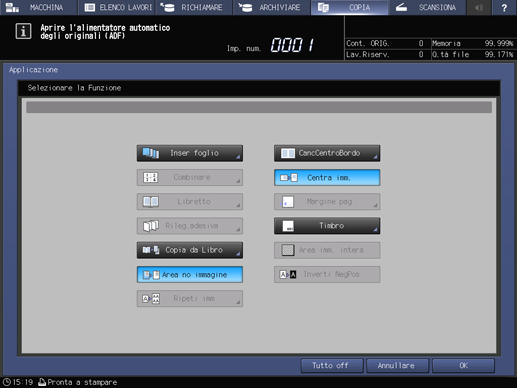The width and height of the screenshot is (517, 388).
Task: Click the SCANSIONA scanner icon
Action: (x=401, y=7)
